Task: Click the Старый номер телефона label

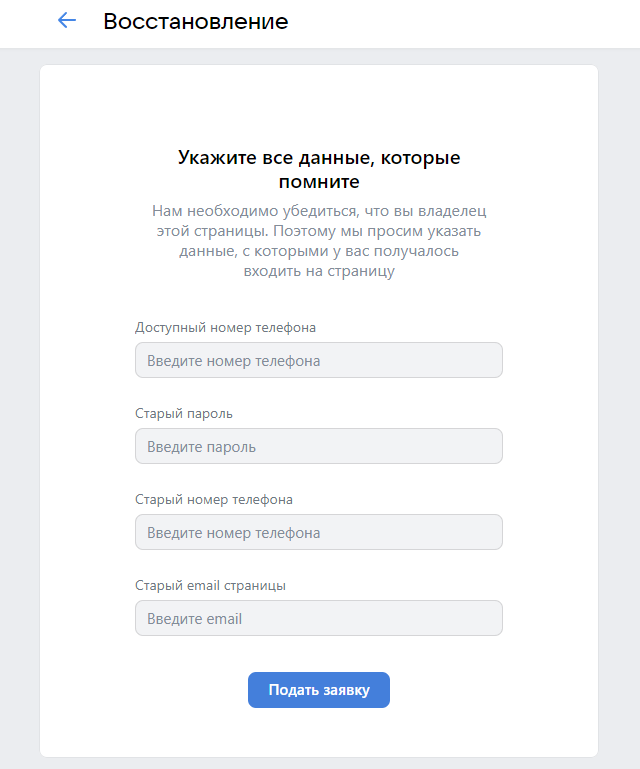Action: [x=213, y=499]
